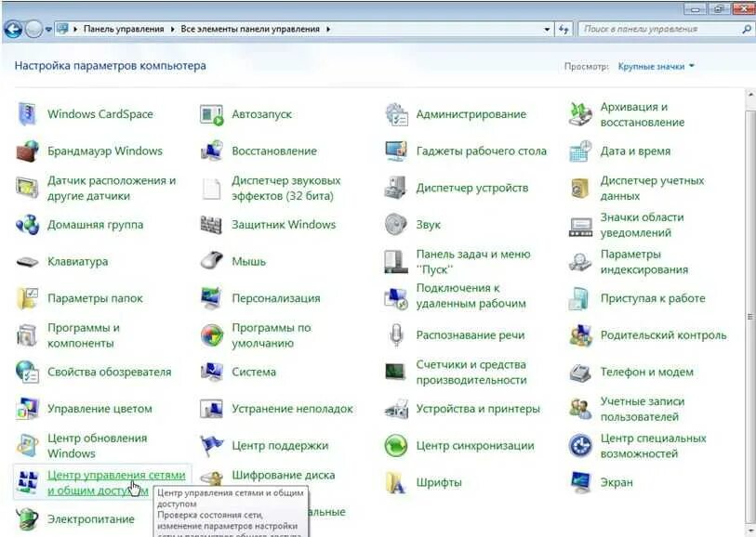The width and height of the screenshot is (756, 537).
Task: Open Панель задач и меню Пуск link
Action: tap(473, 261)
